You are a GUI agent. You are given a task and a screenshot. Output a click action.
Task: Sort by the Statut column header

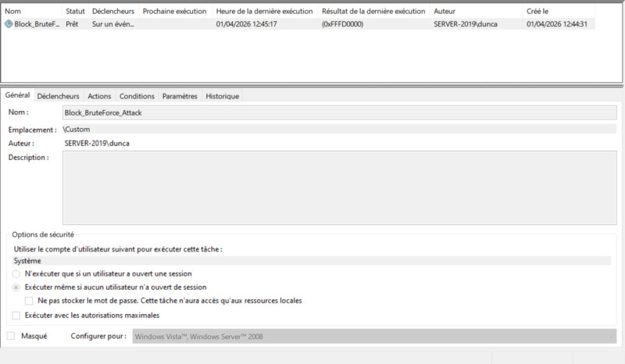pyautogui.click(x=76, y=12)
